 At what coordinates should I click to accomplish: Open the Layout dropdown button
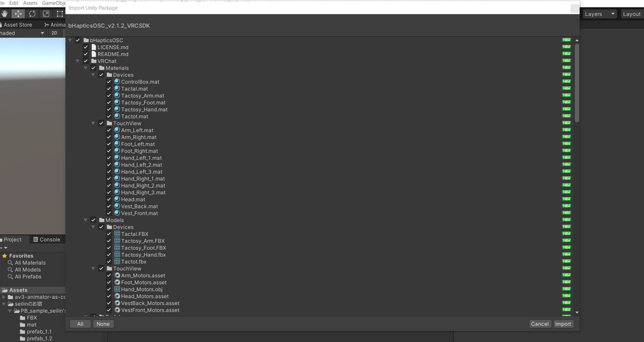click(x=632, y=14)
